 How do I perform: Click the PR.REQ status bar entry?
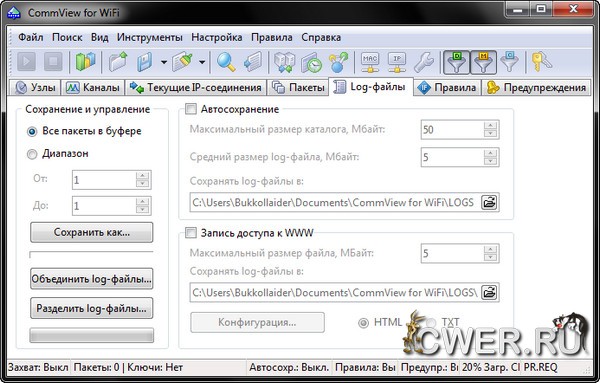(x=540, y=368)
